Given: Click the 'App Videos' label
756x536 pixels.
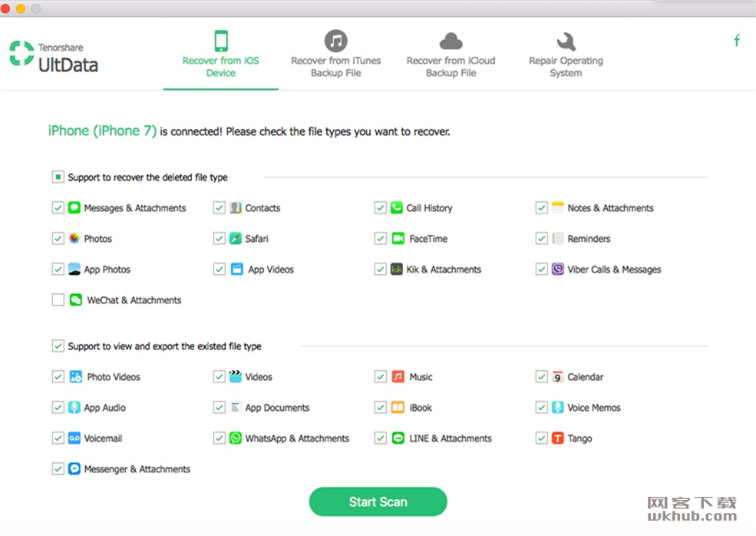Looking at the screenshot, I should (x=271, y=270).
